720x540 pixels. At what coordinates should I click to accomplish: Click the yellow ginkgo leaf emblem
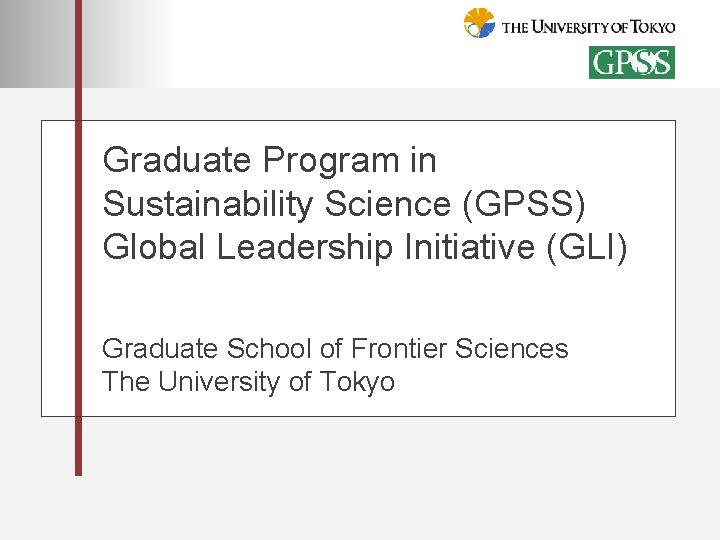(x=479, y=23)
